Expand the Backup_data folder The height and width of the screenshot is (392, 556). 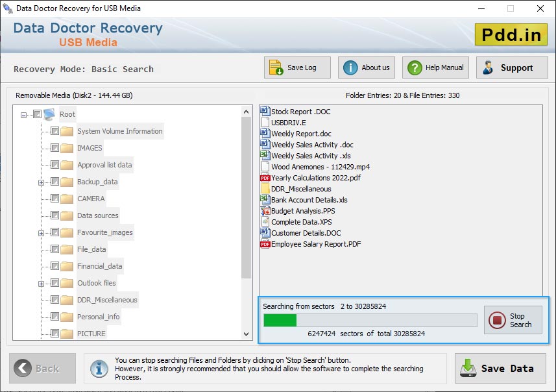click(x=41, y=183)
